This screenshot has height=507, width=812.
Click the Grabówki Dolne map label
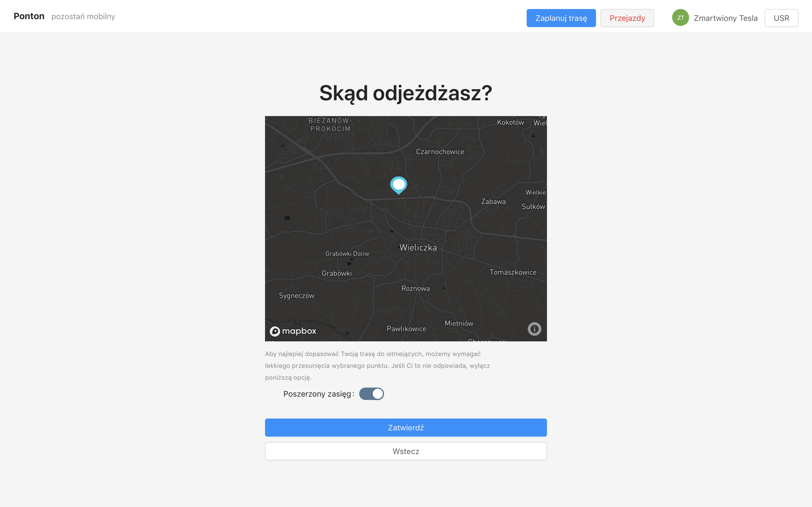point(347,254)
